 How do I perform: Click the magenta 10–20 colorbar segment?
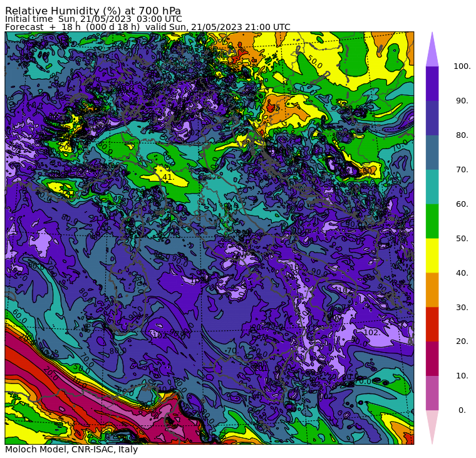[432, 358]
